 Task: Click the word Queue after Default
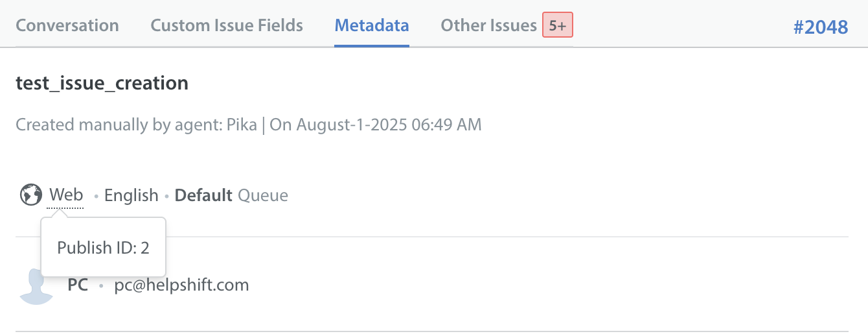(x=263, y=195)
